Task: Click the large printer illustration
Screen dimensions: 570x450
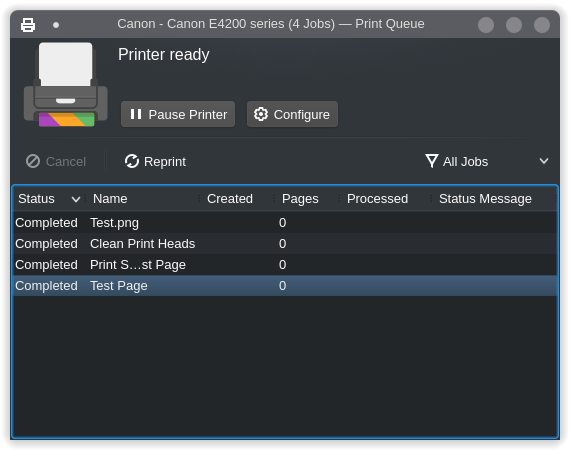Action: click(65, 85)
